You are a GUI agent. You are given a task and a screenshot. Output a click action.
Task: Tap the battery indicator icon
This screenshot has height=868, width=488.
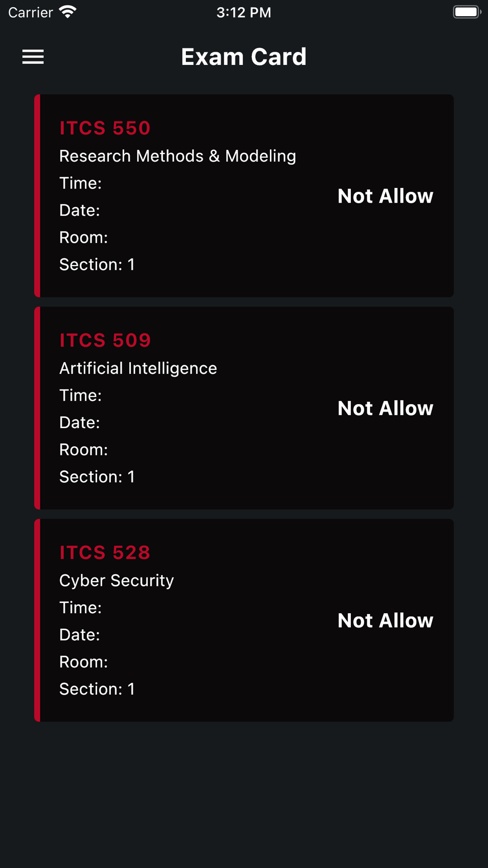pyautogui.click(x=466, y=12)
